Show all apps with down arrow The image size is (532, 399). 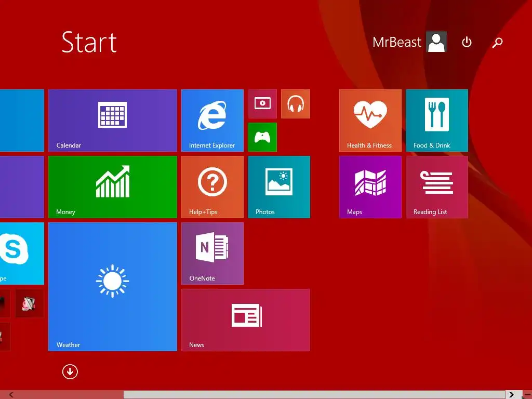[x=70, y=372]
